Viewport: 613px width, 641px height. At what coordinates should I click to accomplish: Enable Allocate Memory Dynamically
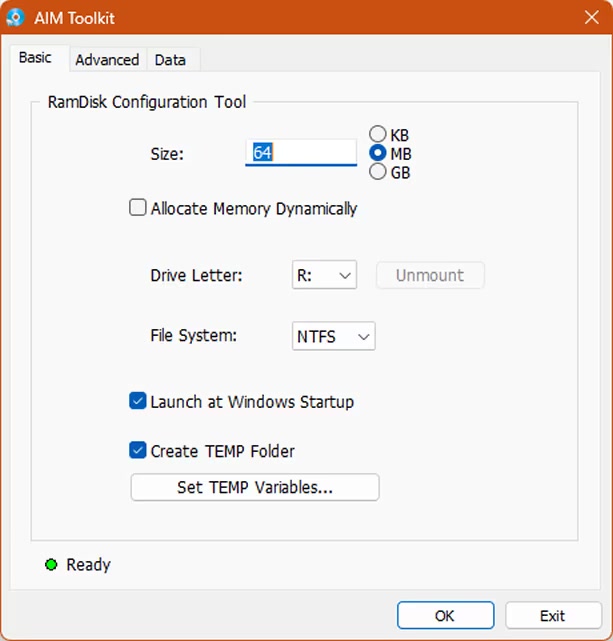(138, 209)
